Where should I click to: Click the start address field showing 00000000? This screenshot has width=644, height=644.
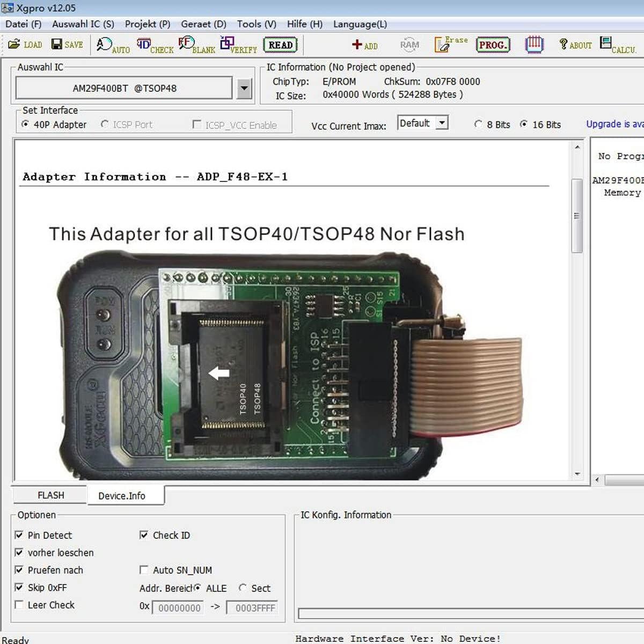pos(178,608)
